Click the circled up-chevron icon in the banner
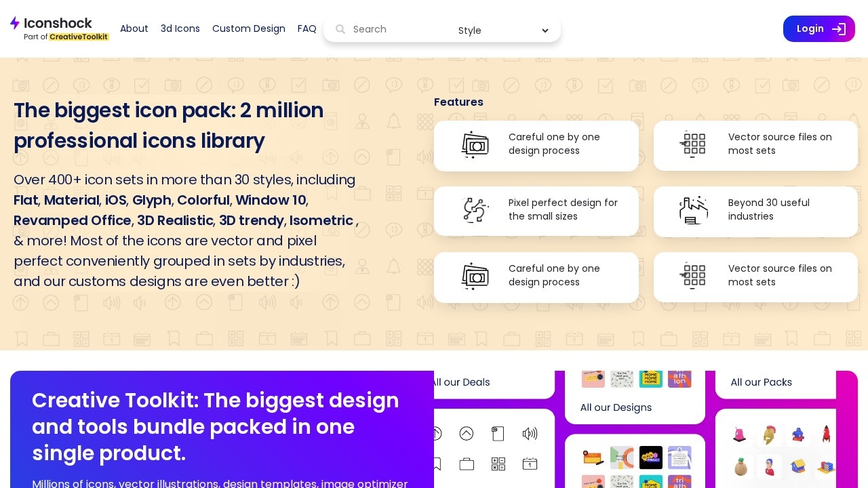The width and height of the screenshot is (868, 488). [467, 434]
